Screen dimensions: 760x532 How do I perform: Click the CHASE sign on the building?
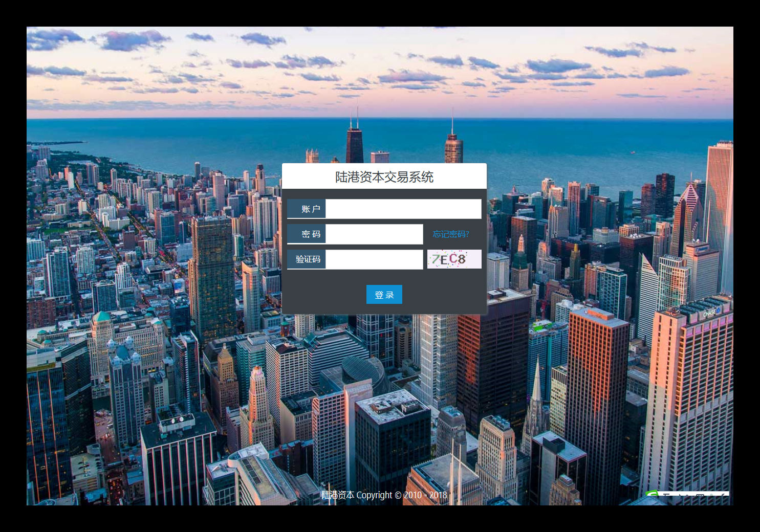[x=710, y=313]
